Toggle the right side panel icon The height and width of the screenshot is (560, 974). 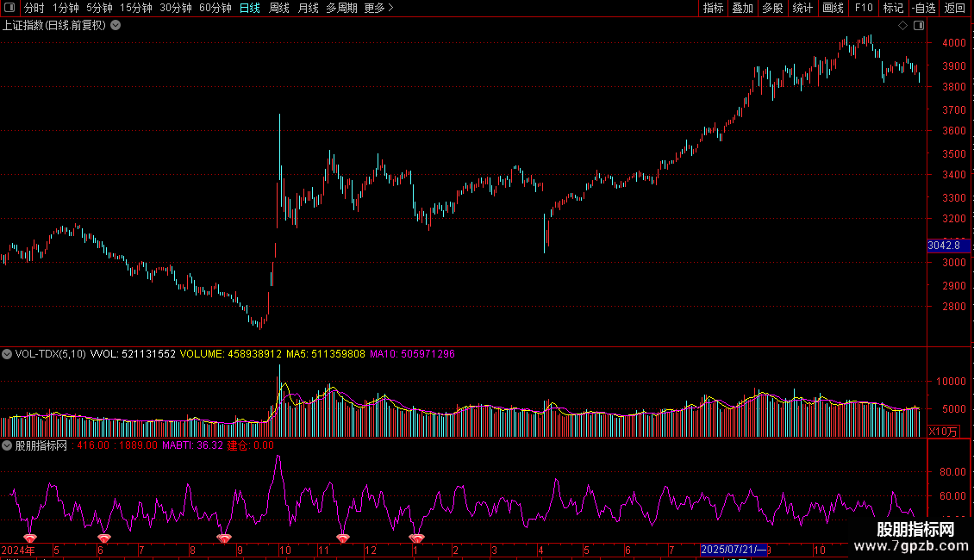pos(919,26)
